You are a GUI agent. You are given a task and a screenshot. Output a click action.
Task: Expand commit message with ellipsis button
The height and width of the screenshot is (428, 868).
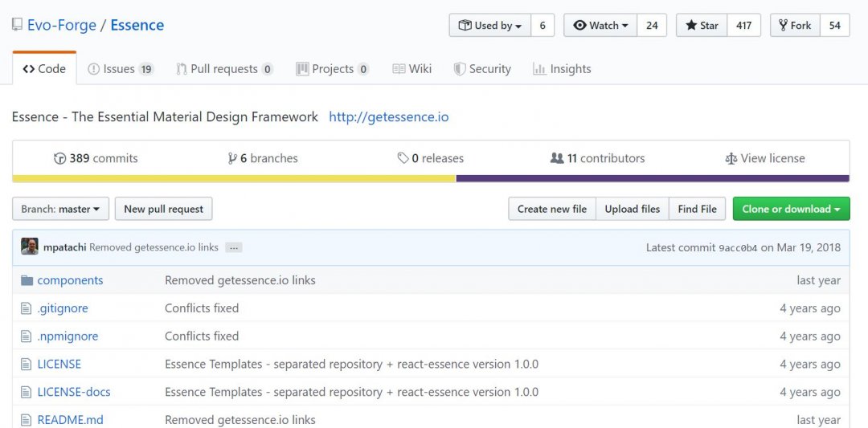(234, 248)
